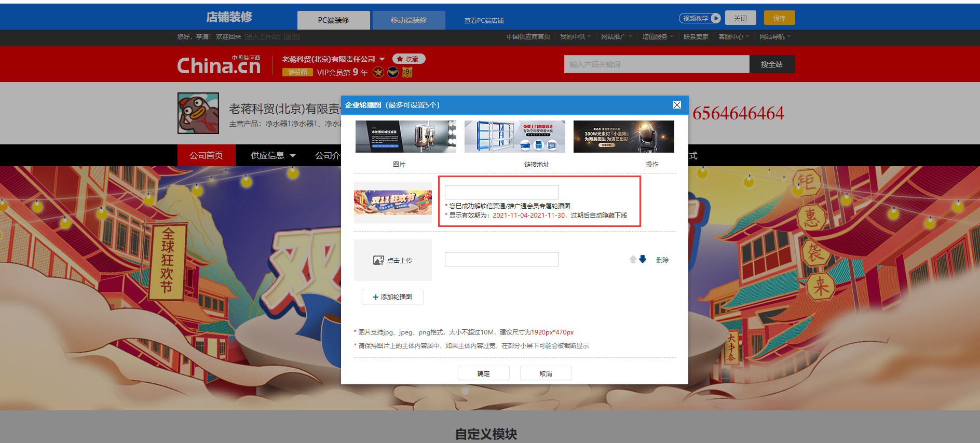Open the 我的中供 dropdown menu
Image resolution: width=980 pixels, height=443 pixels.
pos(575,37)
